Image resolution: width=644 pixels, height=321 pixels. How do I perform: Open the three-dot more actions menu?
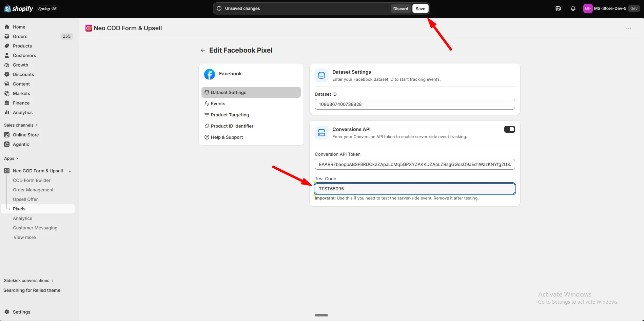coord(629,28)
